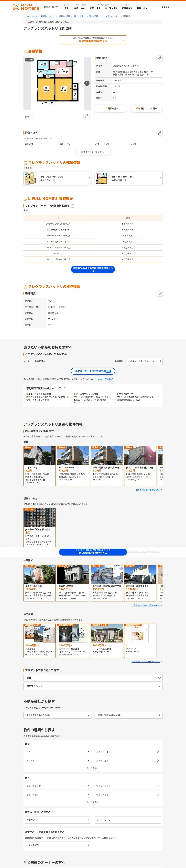Click blue floating 周辺の募集中の物件を見る button
The width and height of the screenshot is (186, 868).
click(93, 552)
